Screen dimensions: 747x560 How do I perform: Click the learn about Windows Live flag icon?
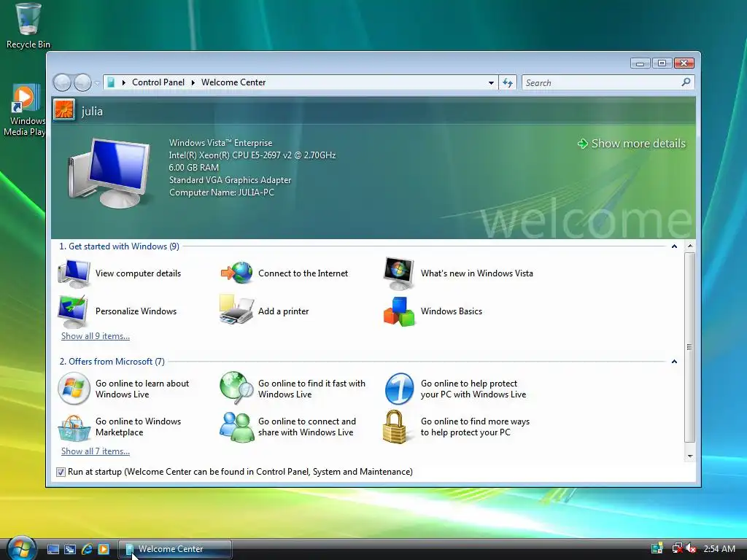(74, 389)
